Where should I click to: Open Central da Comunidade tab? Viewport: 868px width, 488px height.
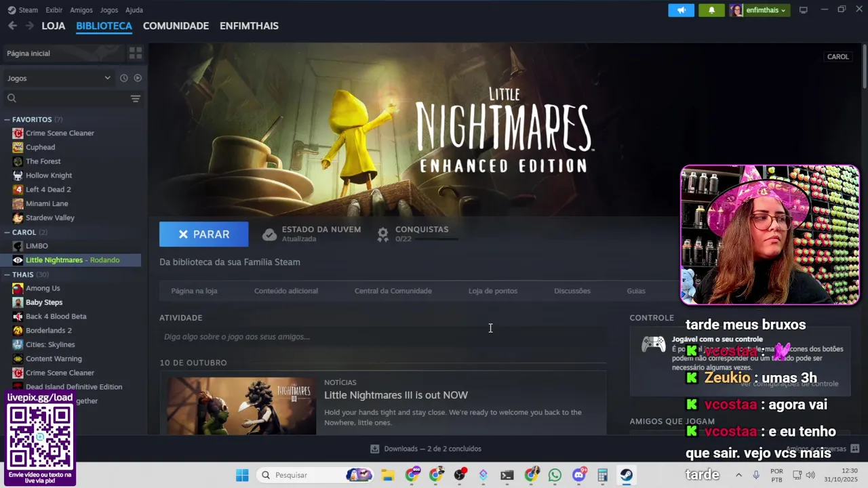tap(393, 291)
